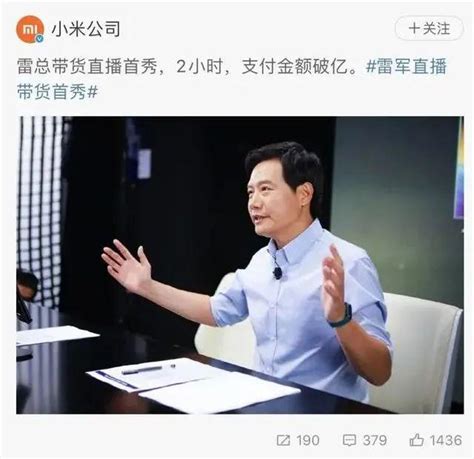Click the plus sign in follow button
474x459 pixels.
pyautogui.click(x=414, y=28)
